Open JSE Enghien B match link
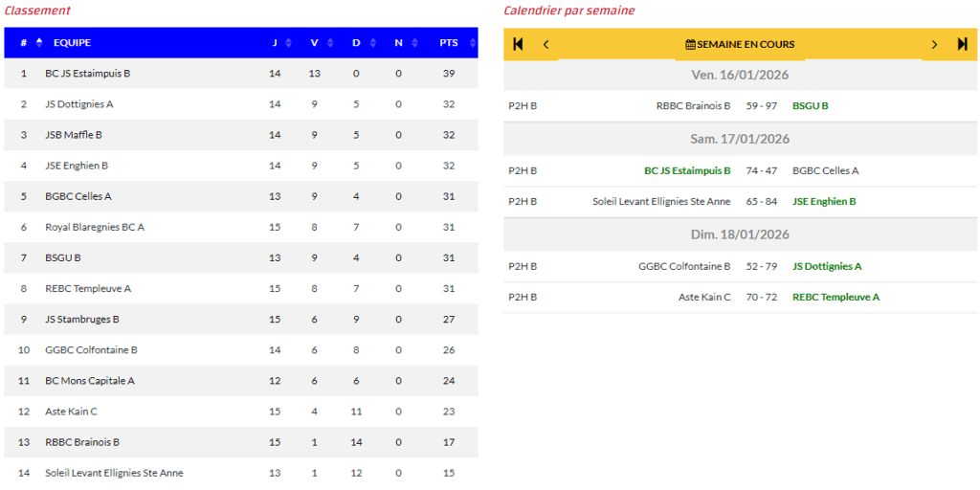Screen dimensions: 980x490 [x=824, y=202]
